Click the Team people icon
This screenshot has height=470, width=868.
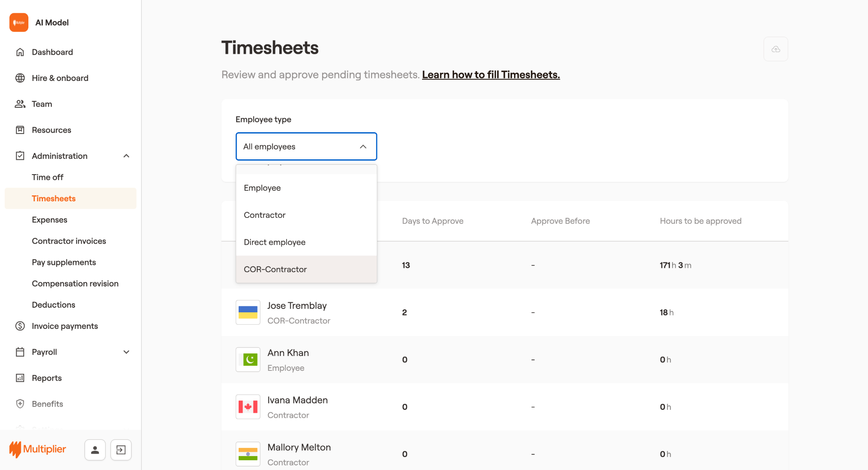pyautogui.click(x=20, y=104)
